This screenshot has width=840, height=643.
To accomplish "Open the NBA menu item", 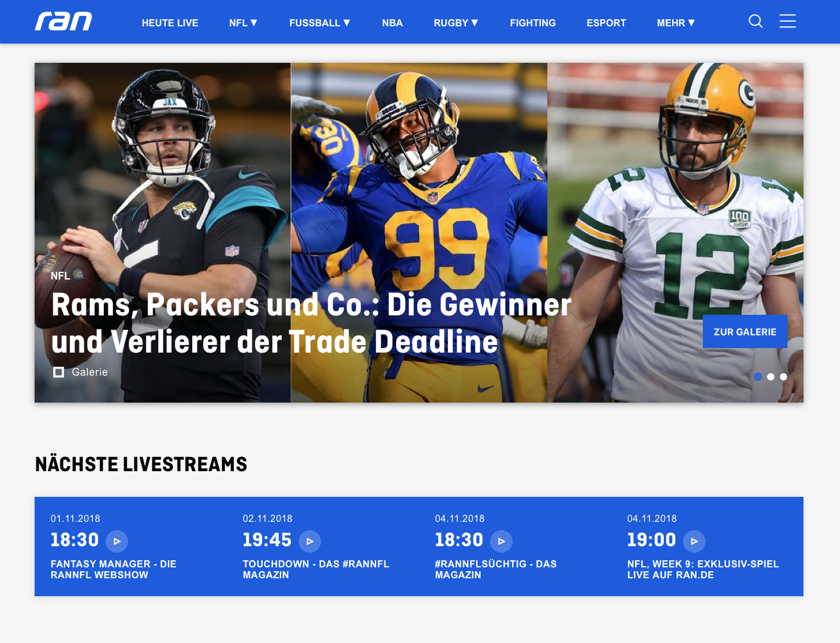I will (x=392, y=22).
